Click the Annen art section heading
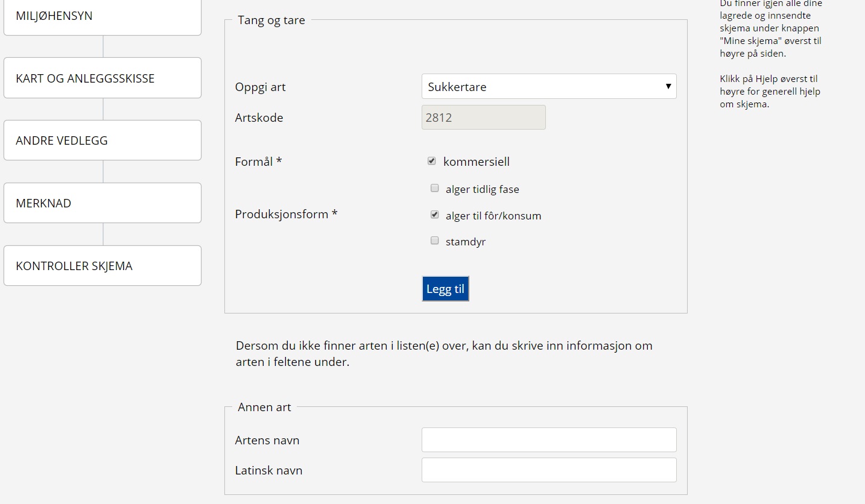The height and width of the screenshot is (504, 865). pos(264,408)
